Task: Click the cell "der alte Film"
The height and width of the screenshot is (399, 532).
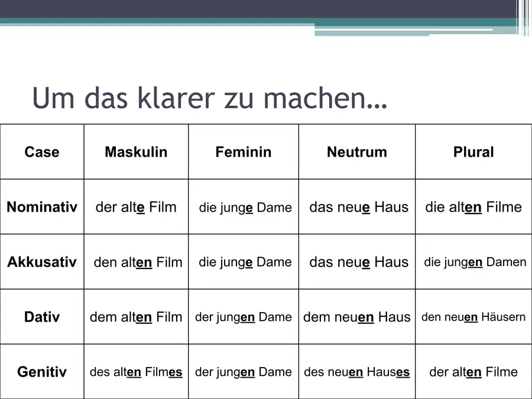Action: pyautogui.click(x=136, y=207)
